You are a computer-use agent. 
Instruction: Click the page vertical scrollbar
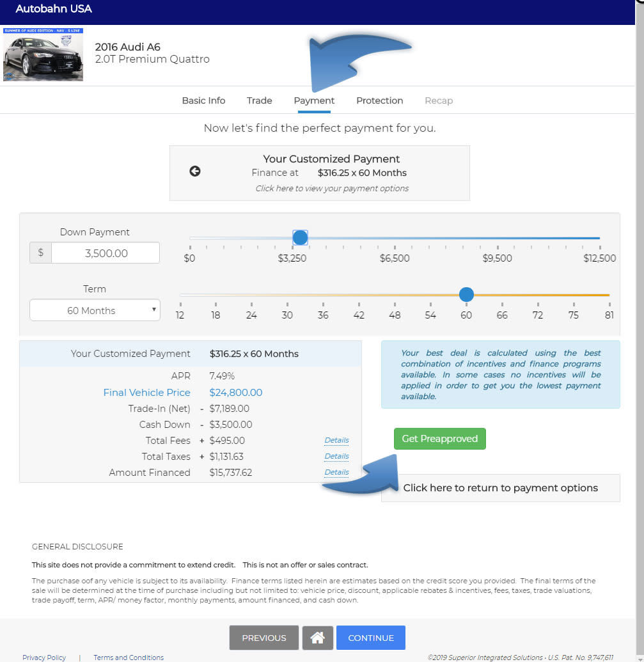coord(640,331)
